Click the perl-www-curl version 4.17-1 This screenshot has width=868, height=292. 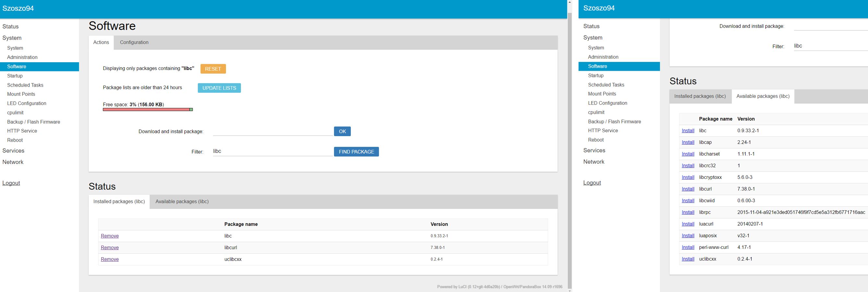tap(744, 248)
